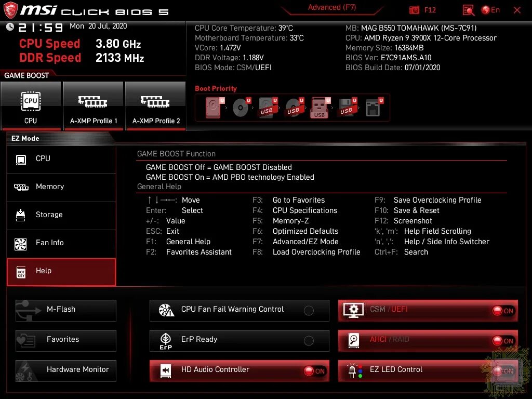Click the 'CPU Specifications' help entry
532x399 pixels.
(305, 211)
